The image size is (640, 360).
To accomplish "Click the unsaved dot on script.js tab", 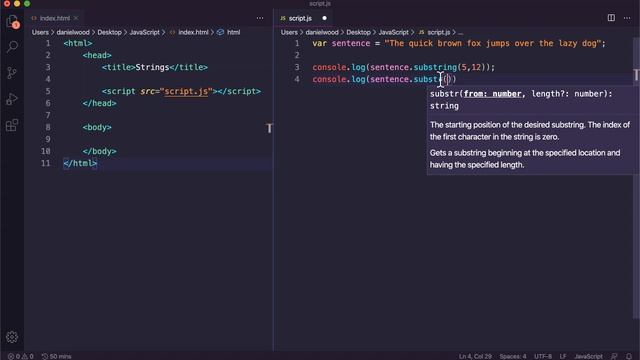I will [324, 18].
